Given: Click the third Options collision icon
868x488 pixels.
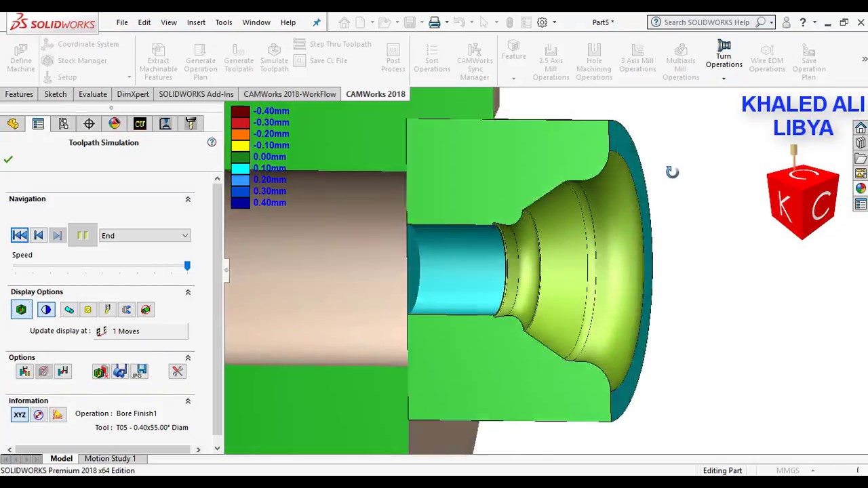Looking at the screenshot, I should point(62,371).
